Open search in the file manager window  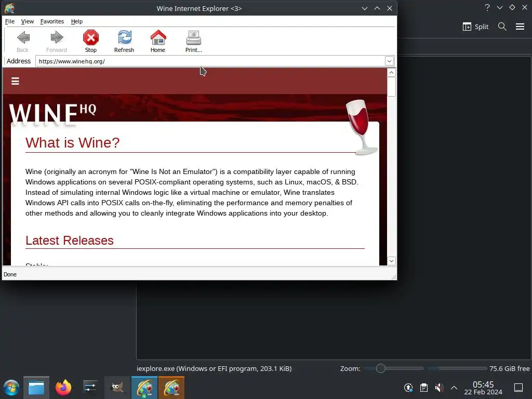click(x=502, y=27)
